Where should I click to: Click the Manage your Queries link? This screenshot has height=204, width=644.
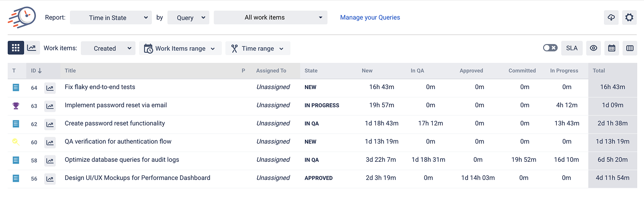(370, 18)
